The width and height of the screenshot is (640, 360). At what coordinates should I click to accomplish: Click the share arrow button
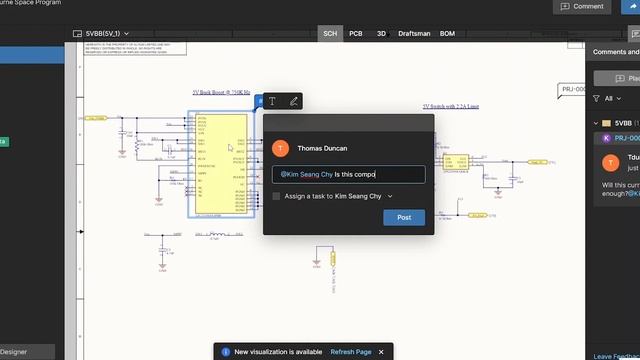point(631,7)
